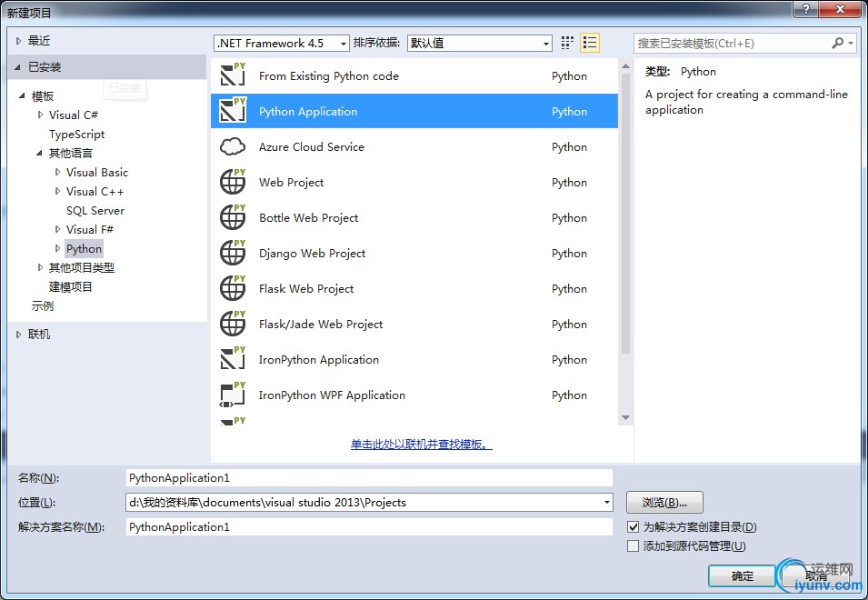Click the IronPython Application template icon

[x=233, y=359]
